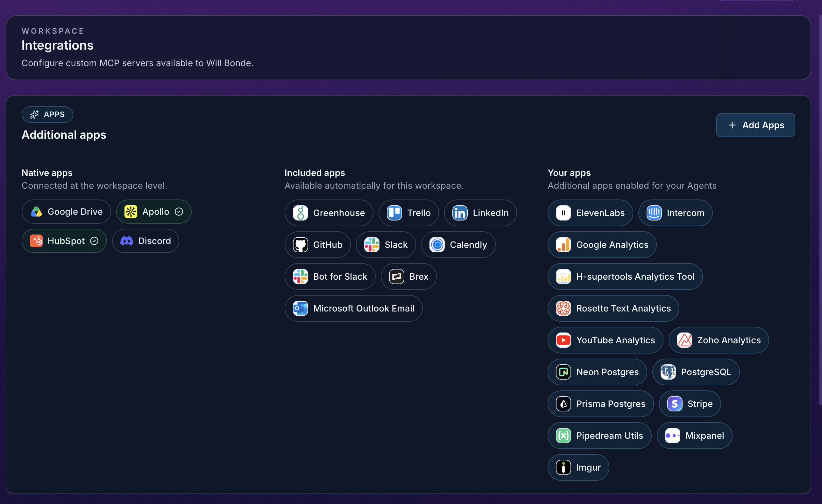Click the Prisma Postgres chip label
The height and width of the screenshot is (504, 822).
611,404
